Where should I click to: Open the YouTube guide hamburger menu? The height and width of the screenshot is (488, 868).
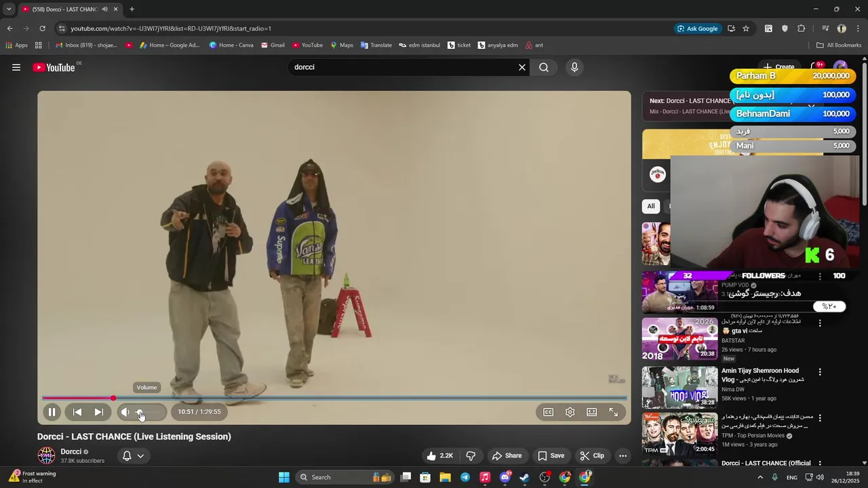[16, 67]
